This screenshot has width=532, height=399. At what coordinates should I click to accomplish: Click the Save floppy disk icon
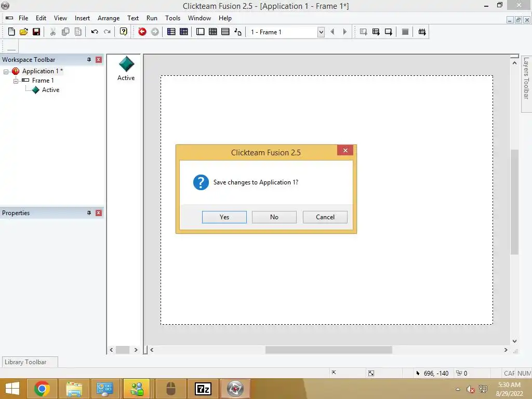pos(36,32)
